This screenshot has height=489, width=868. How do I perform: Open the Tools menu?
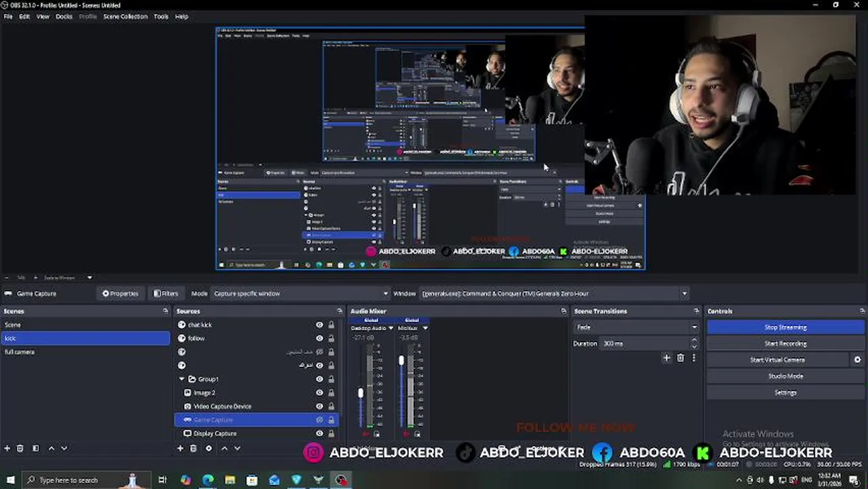161,16
